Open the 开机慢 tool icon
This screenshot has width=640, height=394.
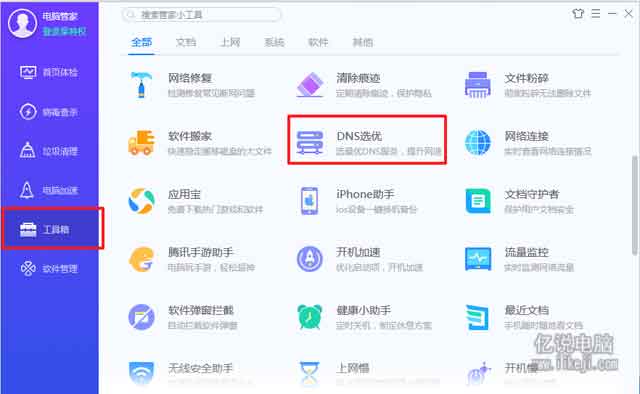click(x=478, y=374)
